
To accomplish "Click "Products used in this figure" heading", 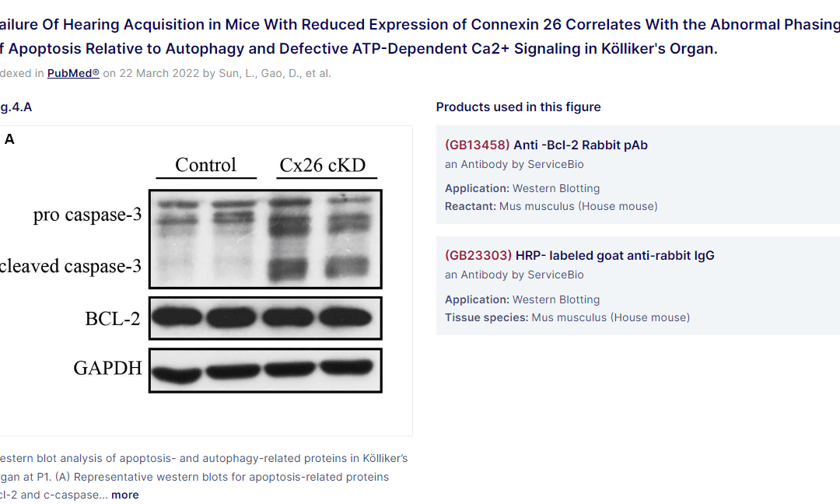I will (x=518, y=107).
